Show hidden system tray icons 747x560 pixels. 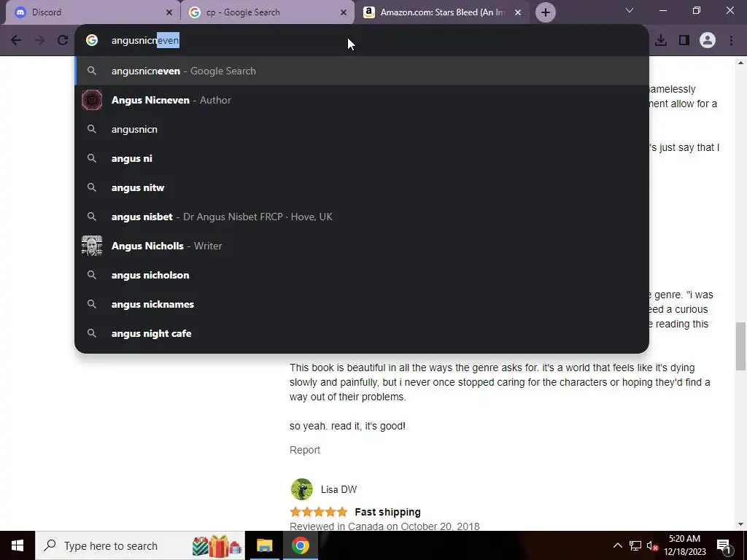(617, 545)
